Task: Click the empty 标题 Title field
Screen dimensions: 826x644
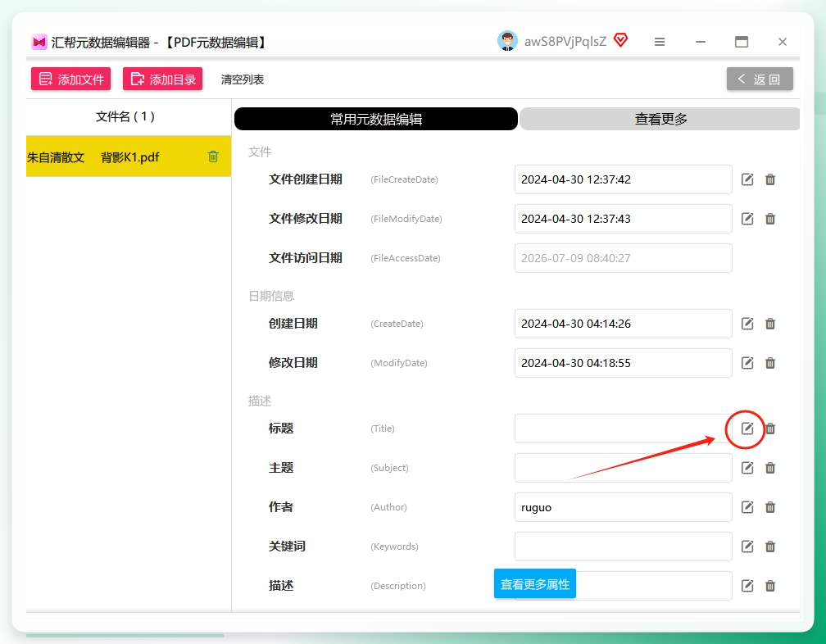Action: point(623,429)
